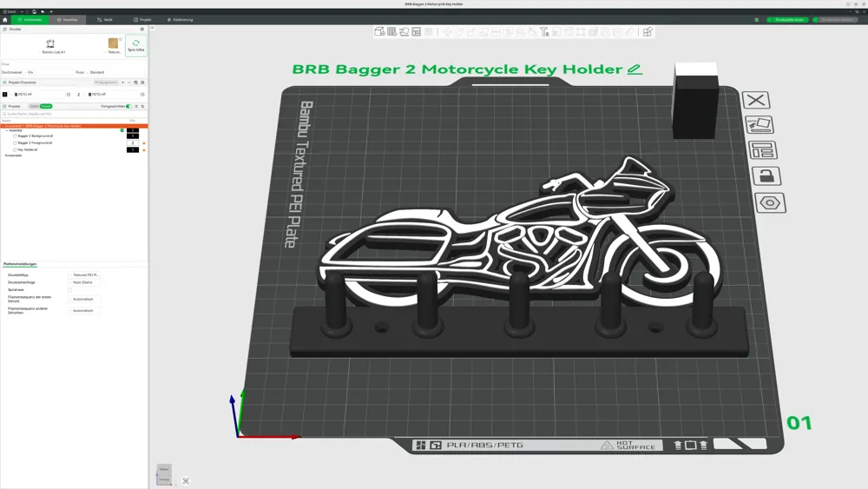Open other layers filament sequence Automatisch dropdown
Viewport: 868px width, 489px height.
[x=84, y=311]
